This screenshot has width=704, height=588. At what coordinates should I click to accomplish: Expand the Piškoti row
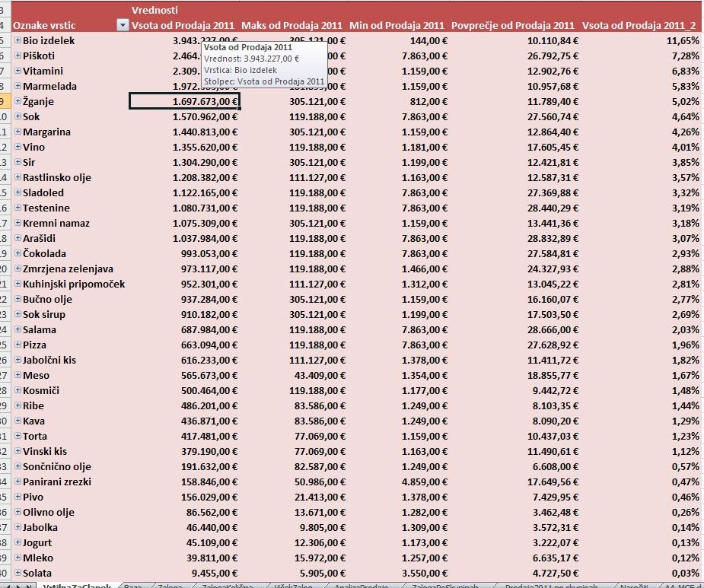pyautogui.click(x=18, y=56)
